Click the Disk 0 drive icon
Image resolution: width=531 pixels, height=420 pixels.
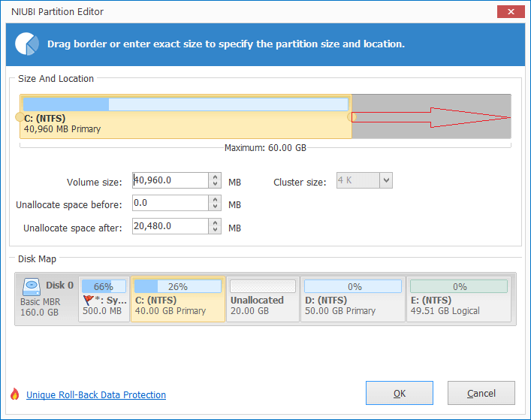[32, 286]
